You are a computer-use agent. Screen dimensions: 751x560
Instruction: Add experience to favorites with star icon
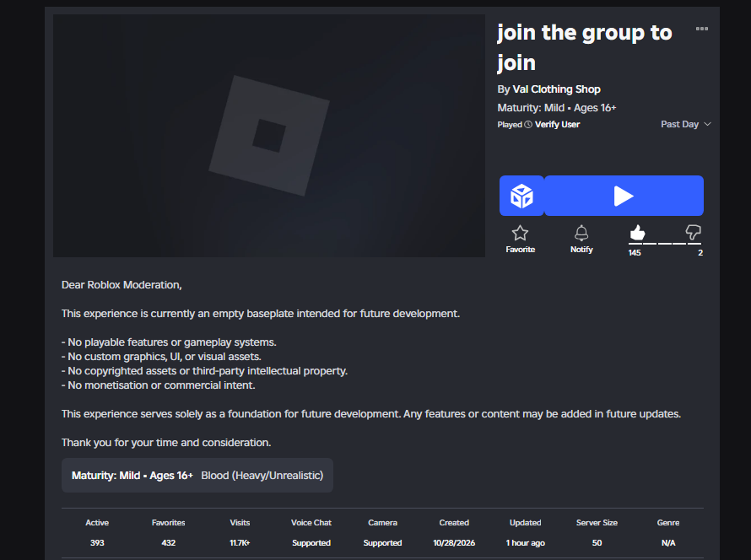point(520,233)
